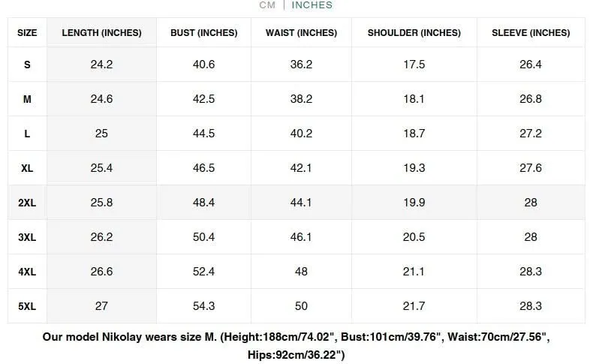Select the size M row label
The image size is (593, 364).
[x=27, y=99]
